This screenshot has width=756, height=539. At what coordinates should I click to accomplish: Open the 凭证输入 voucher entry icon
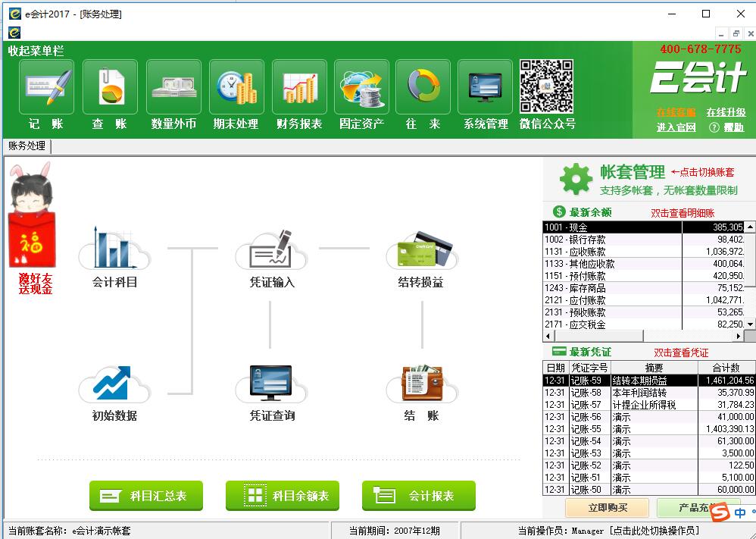271,250
